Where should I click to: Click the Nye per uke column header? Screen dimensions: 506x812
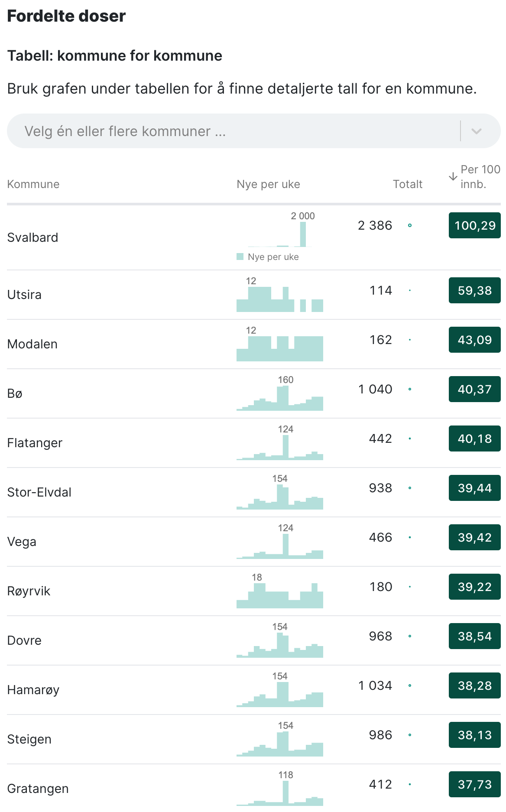point(268,184)
